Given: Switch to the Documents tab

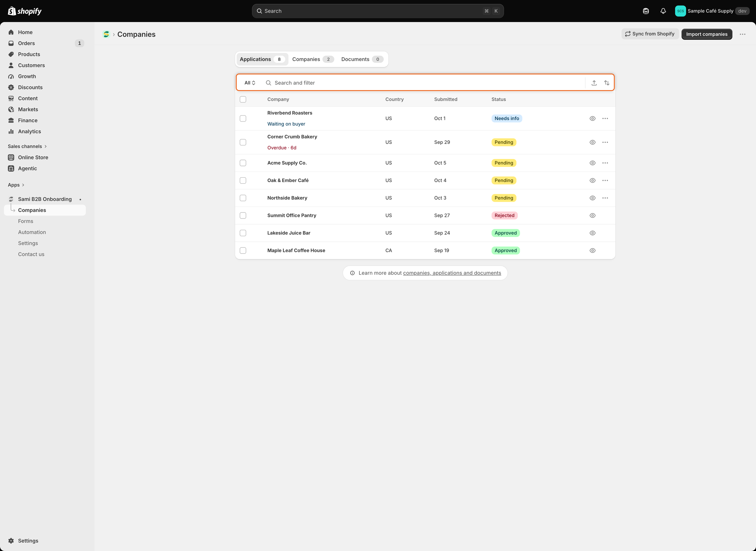Looking at the screenshot, I should pos(362,60).
